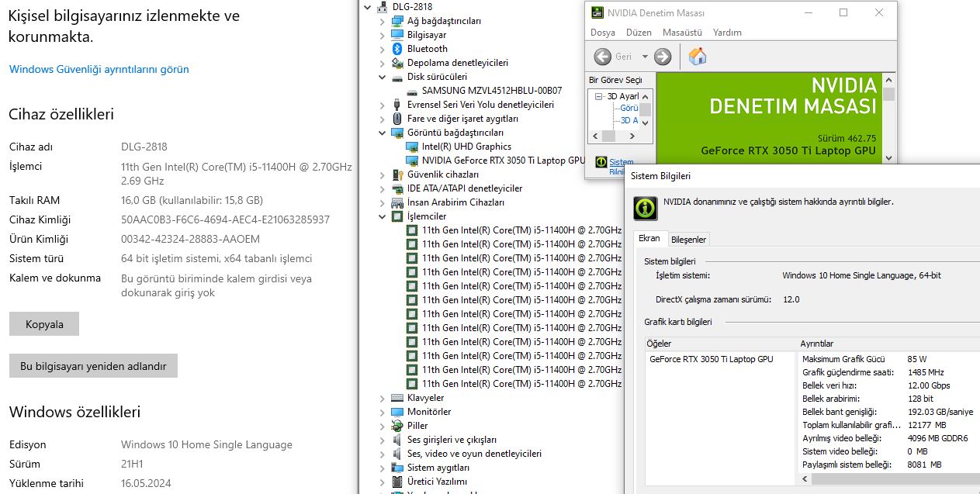Collapse the DLG-2818 root node

pyautogui.click(x=367, y=7)
